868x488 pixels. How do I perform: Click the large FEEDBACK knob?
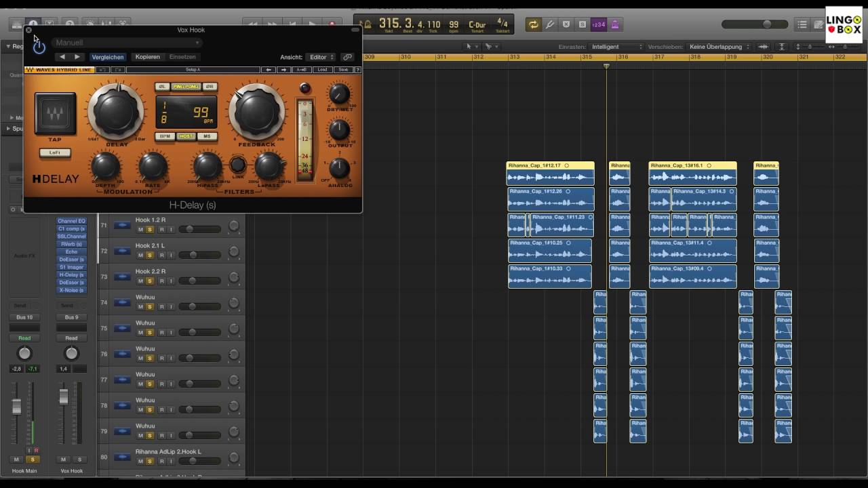(256, 111)
